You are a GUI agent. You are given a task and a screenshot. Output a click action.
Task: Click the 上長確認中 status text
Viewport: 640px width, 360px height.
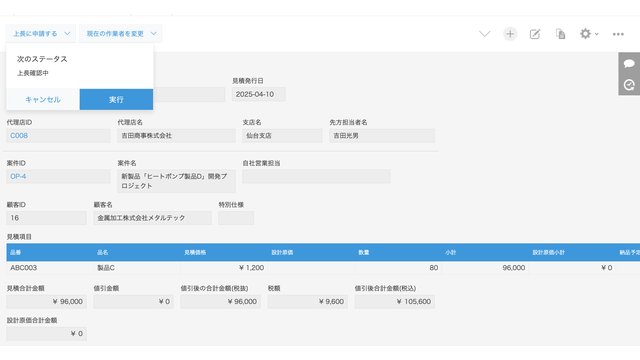[33, 73]
